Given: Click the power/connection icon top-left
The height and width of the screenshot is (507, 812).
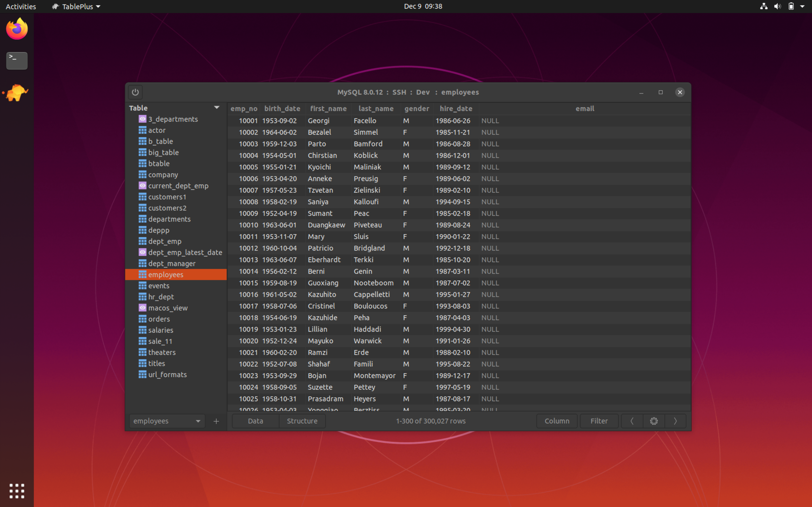Looking at the screenshot, I should (135, 92).
